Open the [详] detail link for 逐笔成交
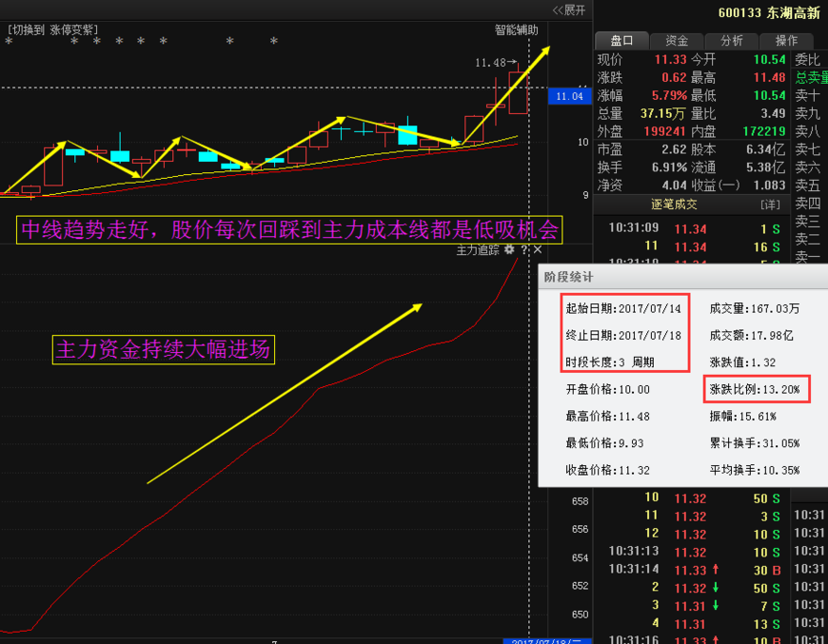 [x=770, y=205]
